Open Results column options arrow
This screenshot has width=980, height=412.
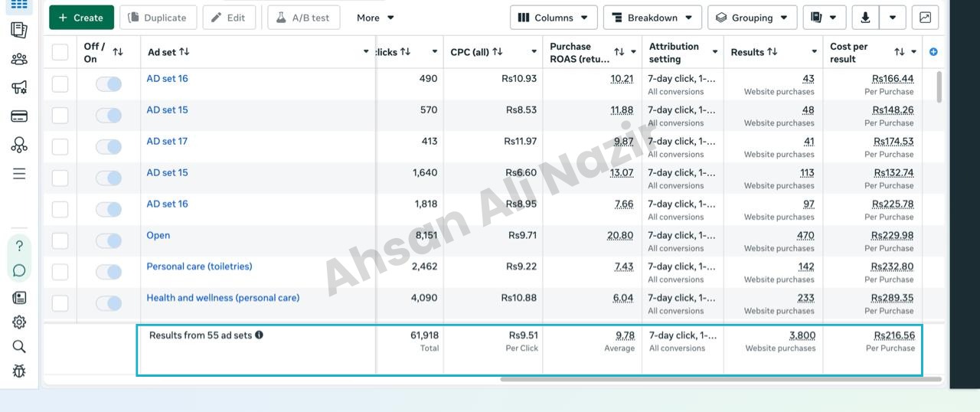pyautogui.click(x=815, y=52)
